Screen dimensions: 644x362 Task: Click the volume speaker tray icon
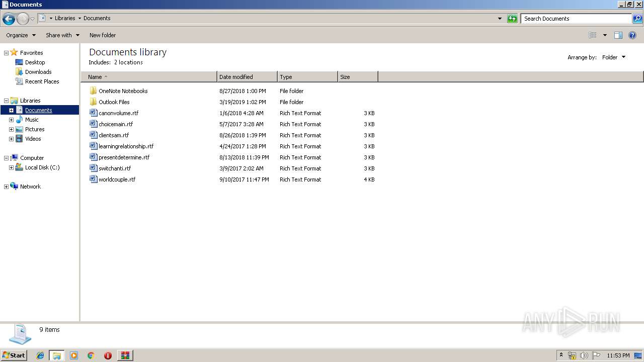click(x=584, y=355)
